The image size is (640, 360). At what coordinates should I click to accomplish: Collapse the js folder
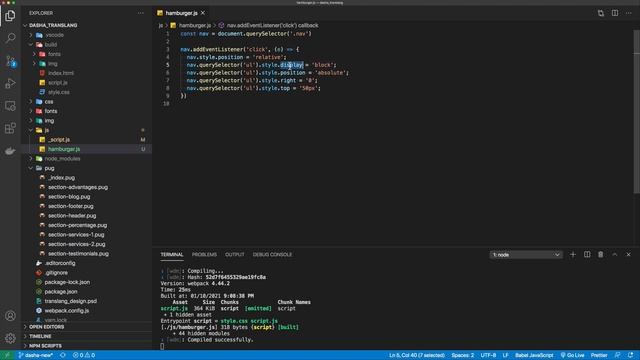coord(47,130)
